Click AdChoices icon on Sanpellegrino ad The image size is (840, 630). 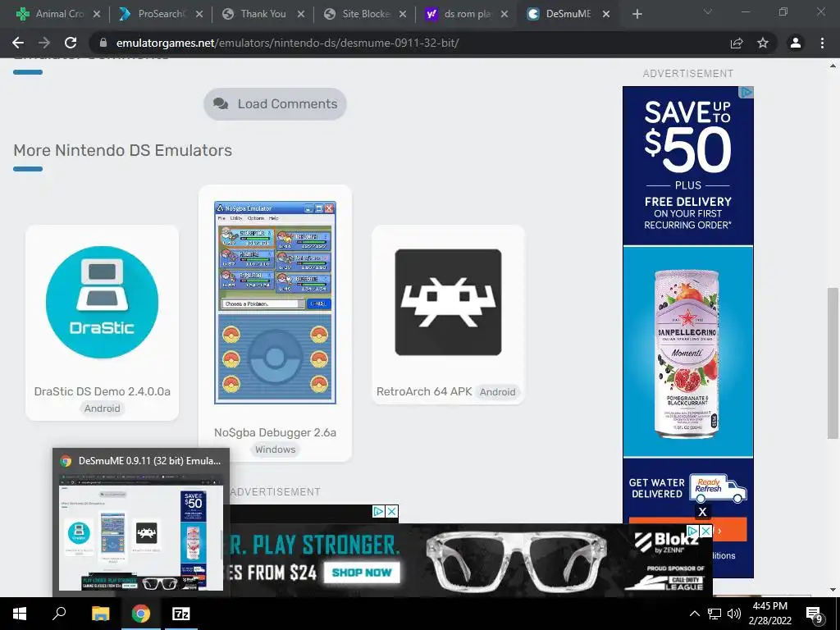[746, 93]
